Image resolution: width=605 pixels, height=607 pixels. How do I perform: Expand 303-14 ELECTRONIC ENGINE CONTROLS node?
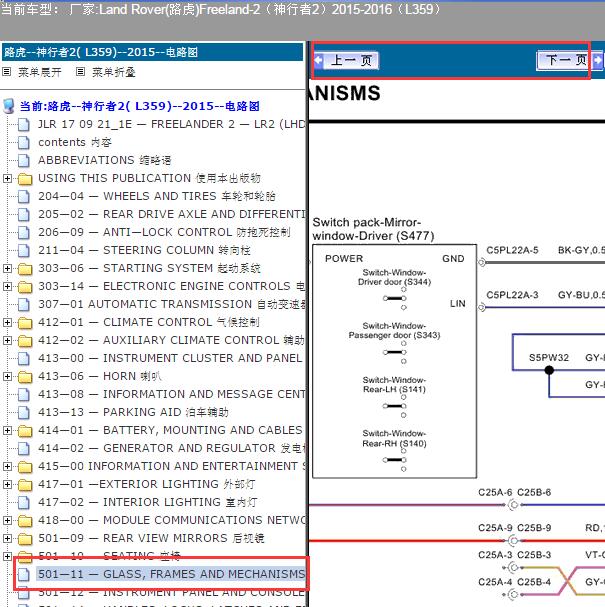point(7,286)
